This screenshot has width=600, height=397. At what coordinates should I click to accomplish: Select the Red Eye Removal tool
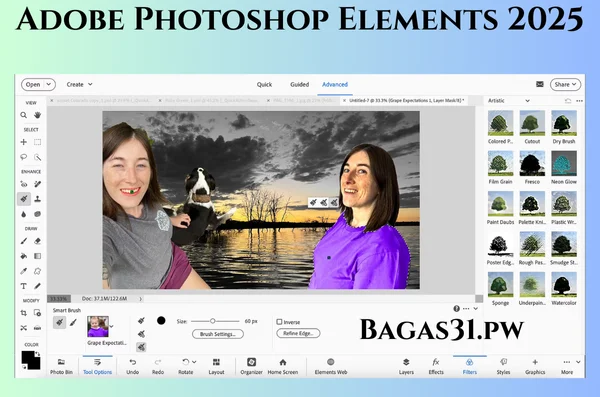[24, 184]
